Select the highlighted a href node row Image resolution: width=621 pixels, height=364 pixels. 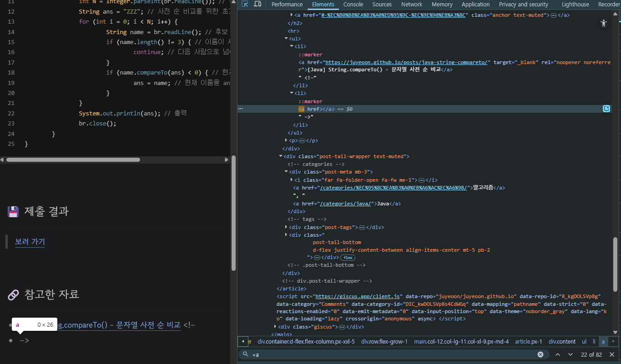click(x=424, y=109)
